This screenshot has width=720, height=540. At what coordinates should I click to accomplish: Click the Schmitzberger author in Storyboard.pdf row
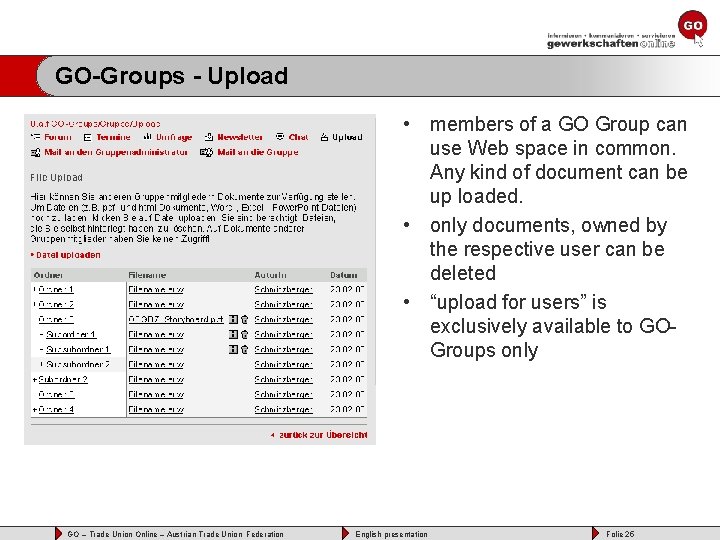click(283, 319)
